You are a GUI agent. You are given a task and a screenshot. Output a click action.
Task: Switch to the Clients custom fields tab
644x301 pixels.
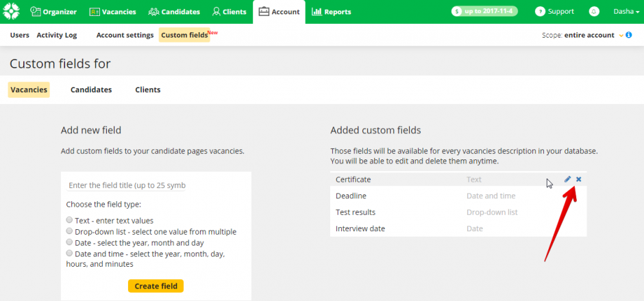[x=148, y=90]
